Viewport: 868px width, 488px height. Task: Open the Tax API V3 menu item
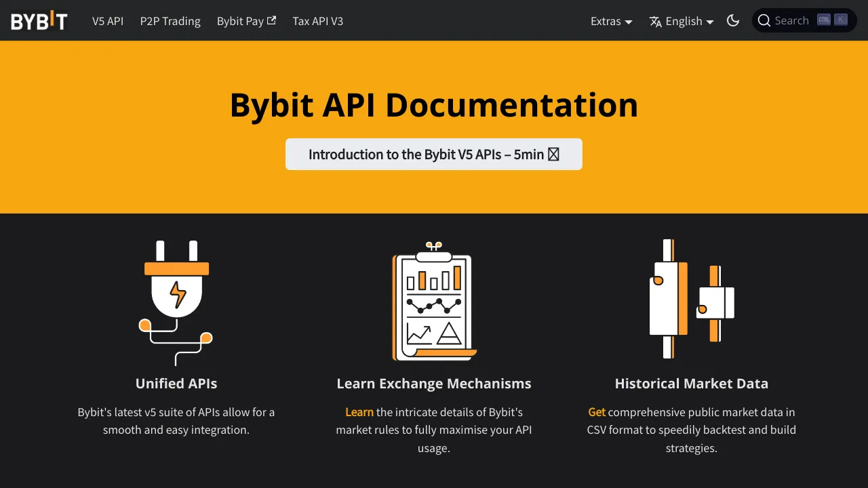click(x=318, y=21)
